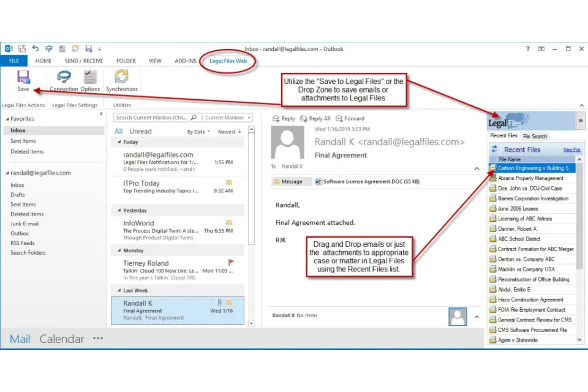
Task: Collapse the Last Week message group
Action: pos(119,291)
